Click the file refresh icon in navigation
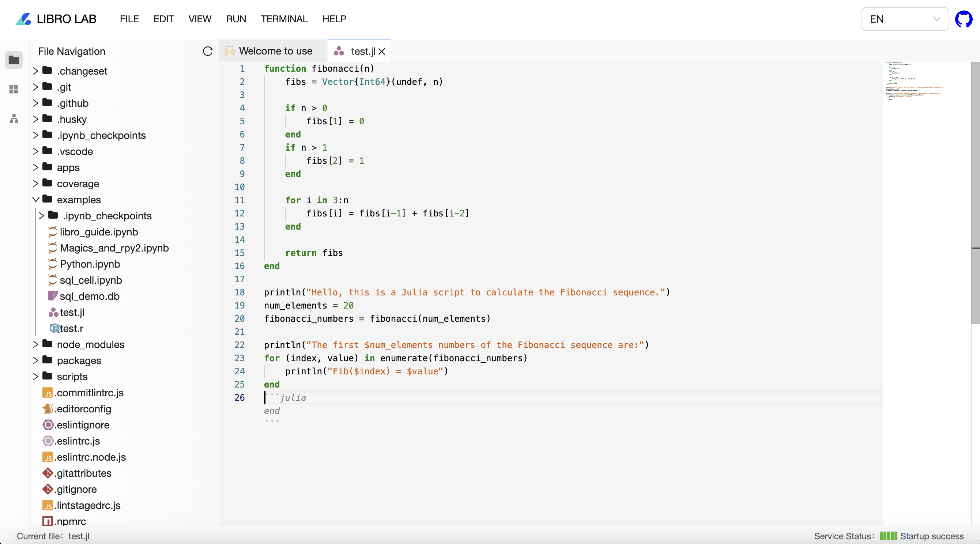The width and height of the screenshot is (980, 544). 208,51
